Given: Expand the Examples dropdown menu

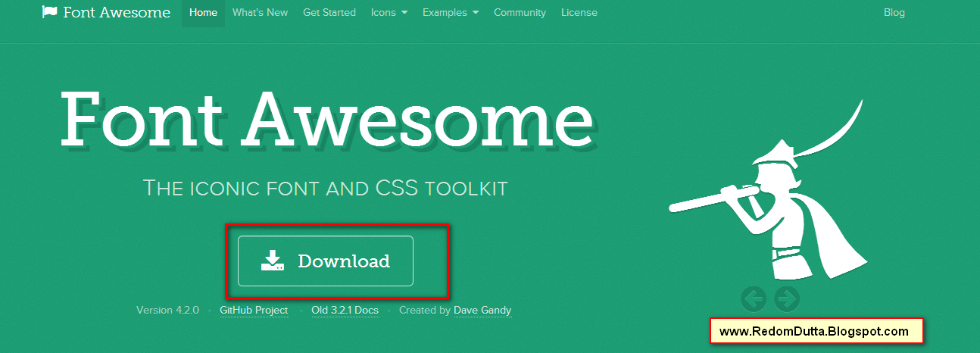Looking at the screenshot, I should pos(451,13).
